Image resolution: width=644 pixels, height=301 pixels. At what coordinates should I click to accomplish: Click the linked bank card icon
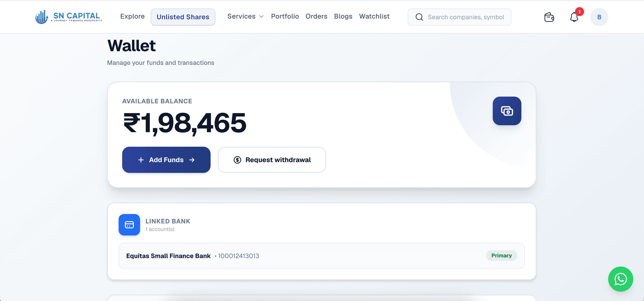(129, 225)
